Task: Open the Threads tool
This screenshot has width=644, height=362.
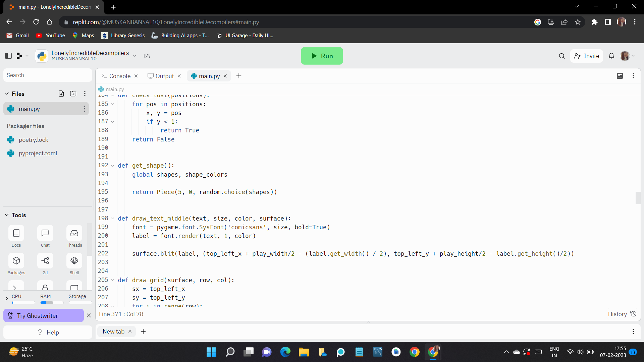Action: click(x=74, y=236)
